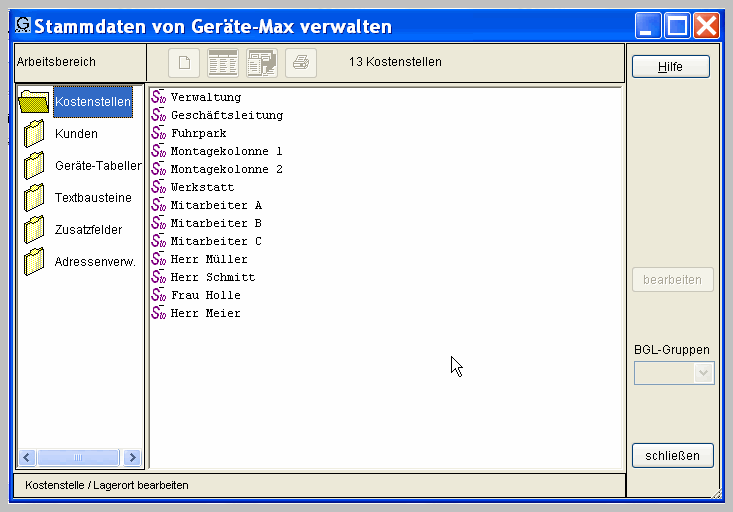Open Geräte-Tabellen in the sidebar
The image size is (733, 512).
pos(97,166)
